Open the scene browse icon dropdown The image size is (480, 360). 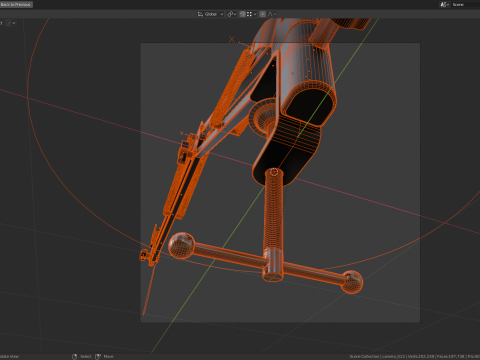click(x=445, y=4)
